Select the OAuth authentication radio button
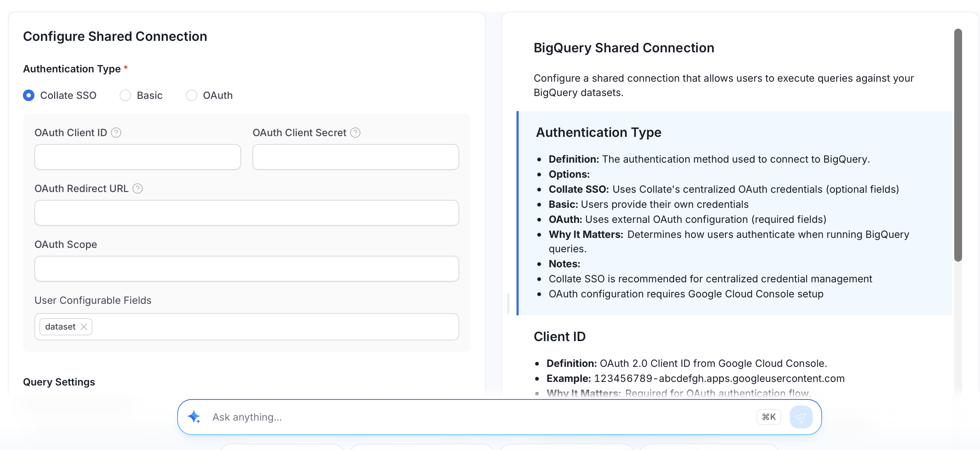 tap(192, 95)
